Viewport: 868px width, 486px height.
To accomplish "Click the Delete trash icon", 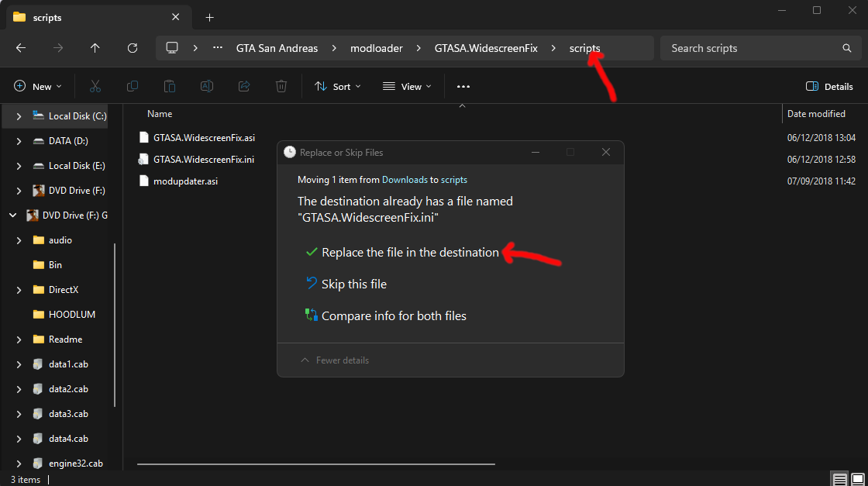I will click(x=281, y=86).
